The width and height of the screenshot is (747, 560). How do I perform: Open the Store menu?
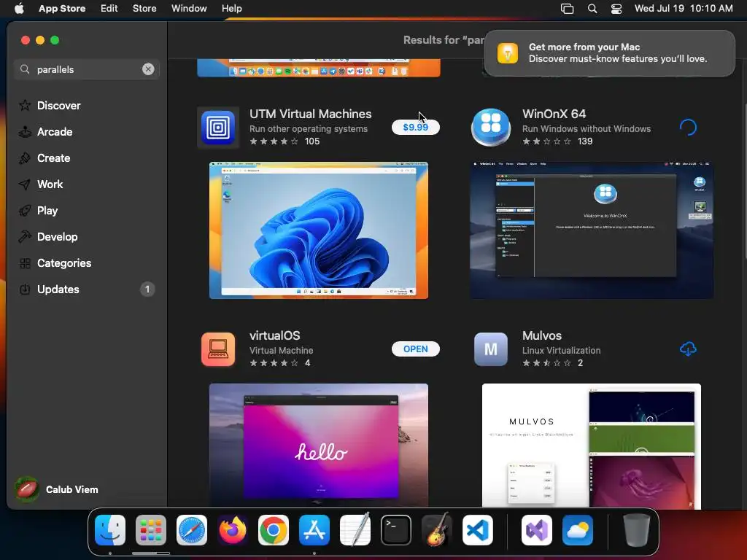point(144,9)
